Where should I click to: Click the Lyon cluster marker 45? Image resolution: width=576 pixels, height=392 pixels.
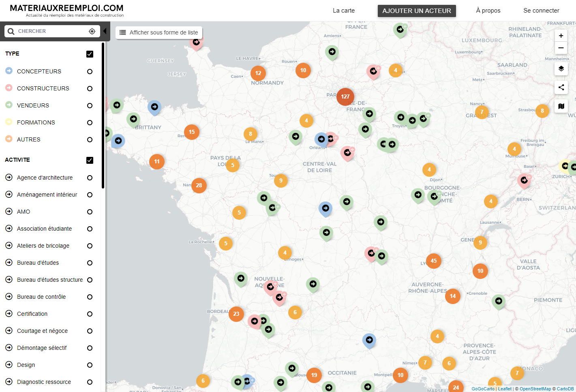tap(434, 261)
